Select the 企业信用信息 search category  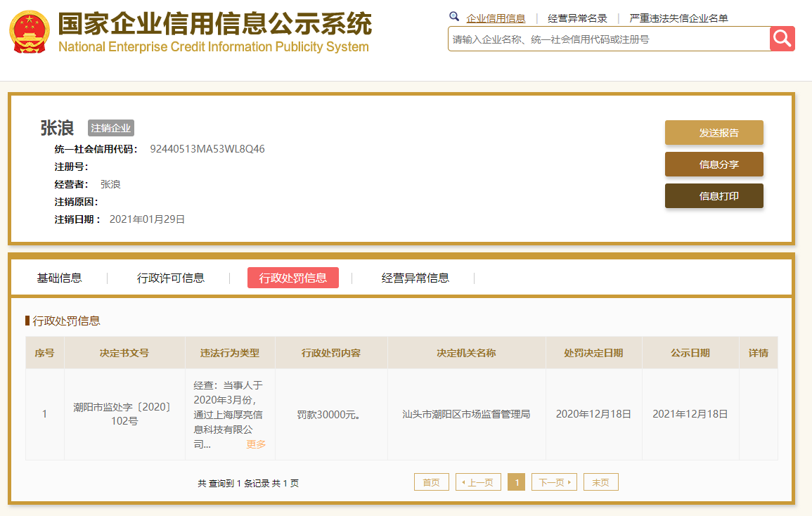[x=496, y=19]
